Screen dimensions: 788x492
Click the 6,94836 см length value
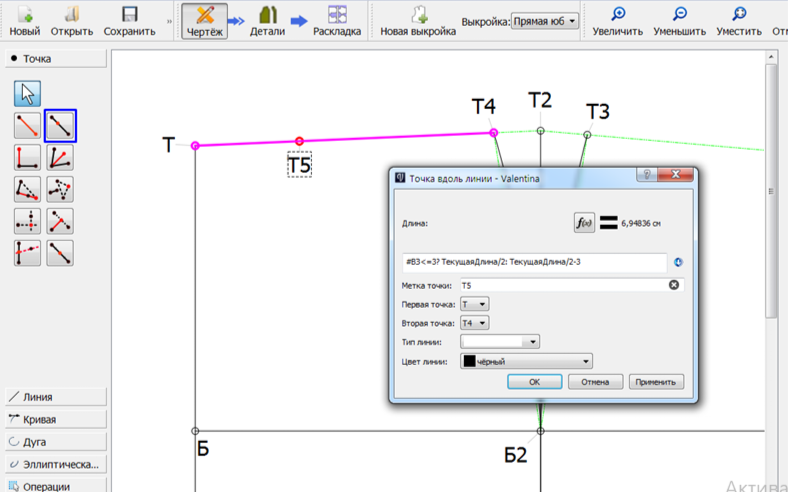pyautogui.click(x=641, y=224)
